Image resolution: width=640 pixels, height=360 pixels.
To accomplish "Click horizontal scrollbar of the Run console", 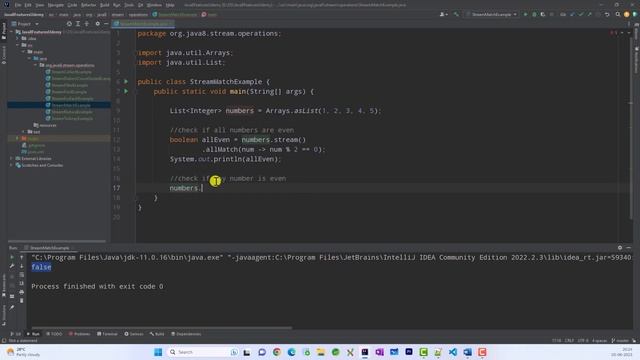I will click(162, 327).
